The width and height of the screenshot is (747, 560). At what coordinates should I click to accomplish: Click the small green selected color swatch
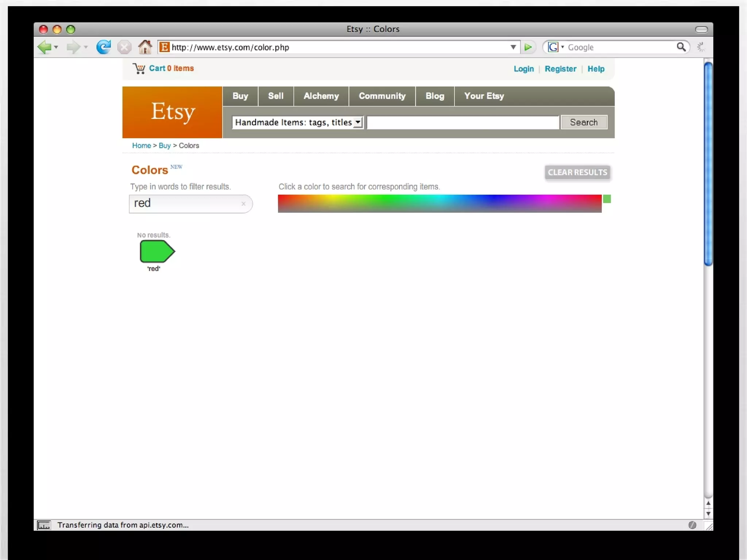[607, 199]
